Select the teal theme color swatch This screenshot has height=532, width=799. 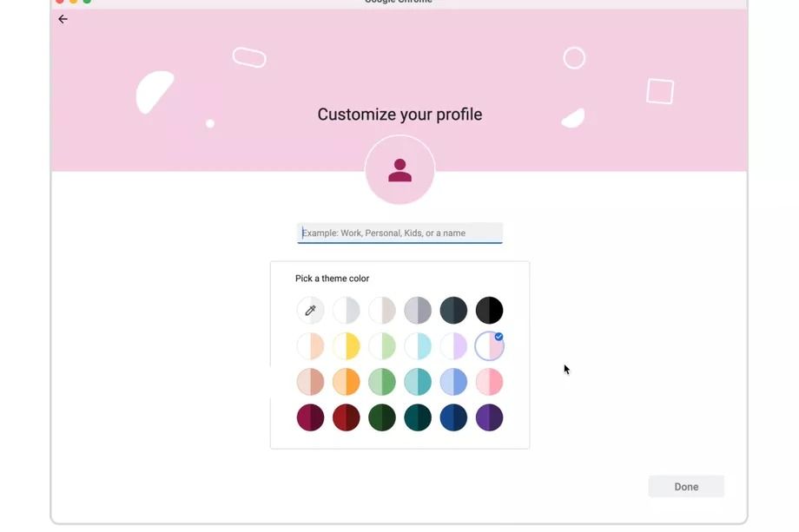point(418,382)
